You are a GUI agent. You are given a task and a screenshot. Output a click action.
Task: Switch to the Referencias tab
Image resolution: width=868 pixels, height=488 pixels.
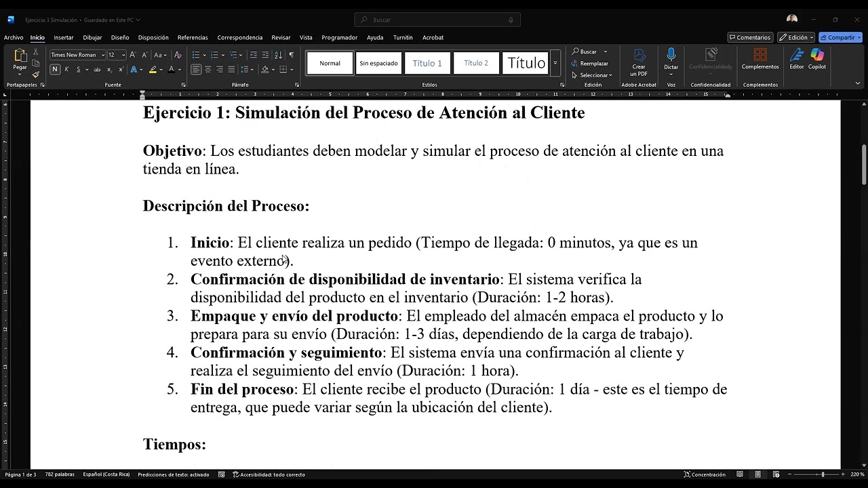click(x=193, y=37)
